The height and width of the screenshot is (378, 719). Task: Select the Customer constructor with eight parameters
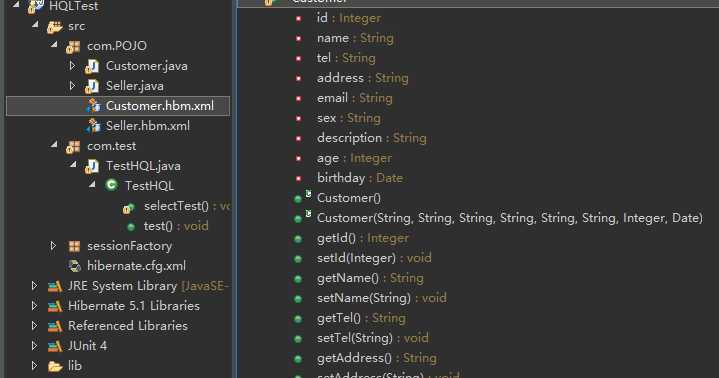(509, 218)
